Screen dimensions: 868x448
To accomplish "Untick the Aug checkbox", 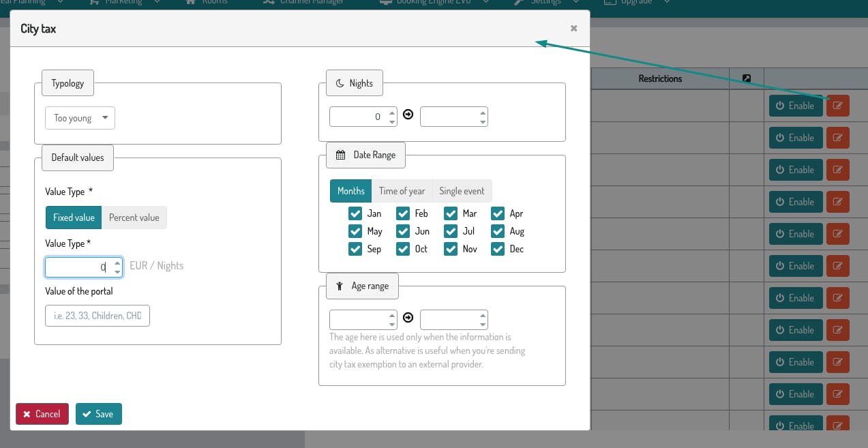I will click(498, 231).
